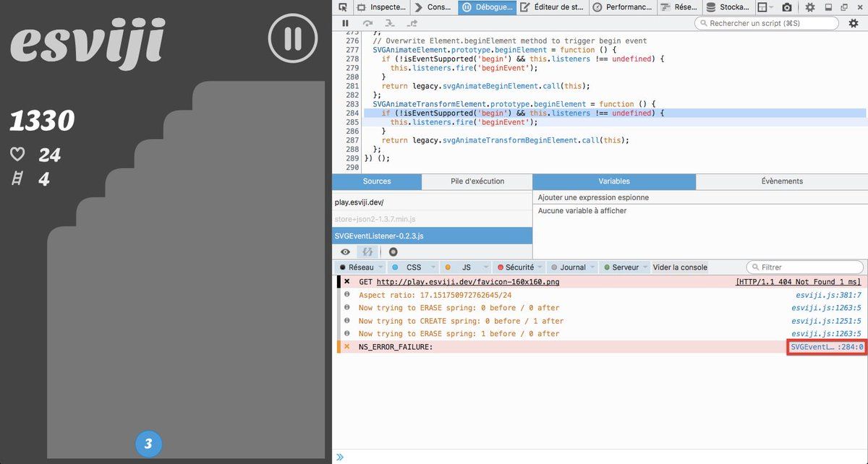Image resolution: width=868 pixels, height=464 pixels.
Task: Pause the game with the pause button
Action: (292, 38)
